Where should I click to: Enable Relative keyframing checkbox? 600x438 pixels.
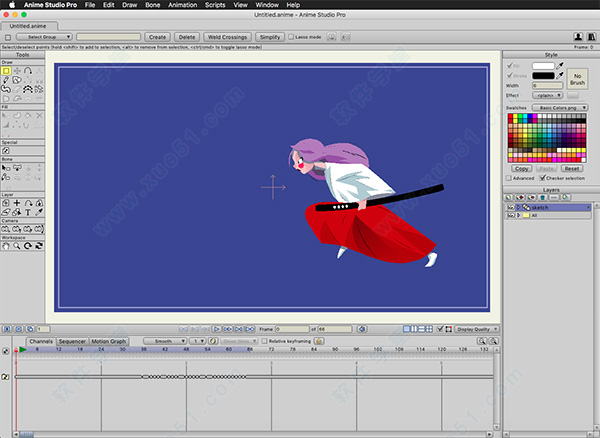tap(264, 341)
